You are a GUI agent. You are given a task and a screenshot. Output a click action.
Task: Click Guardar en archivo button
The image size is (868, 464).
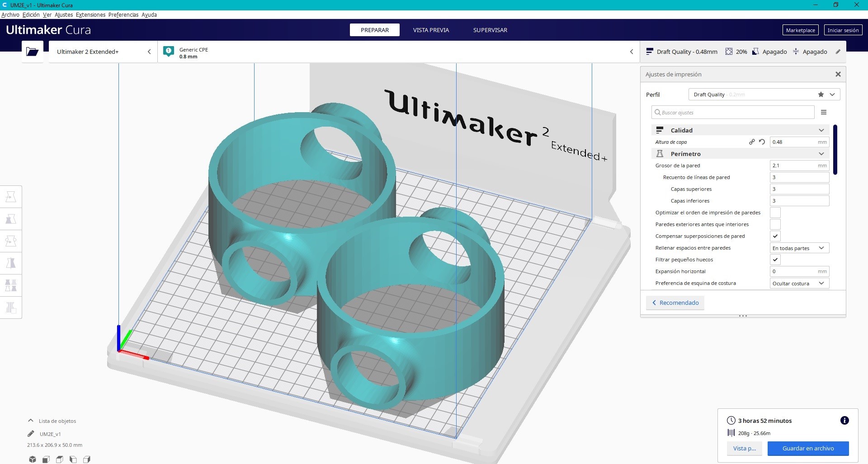[808, 448]
